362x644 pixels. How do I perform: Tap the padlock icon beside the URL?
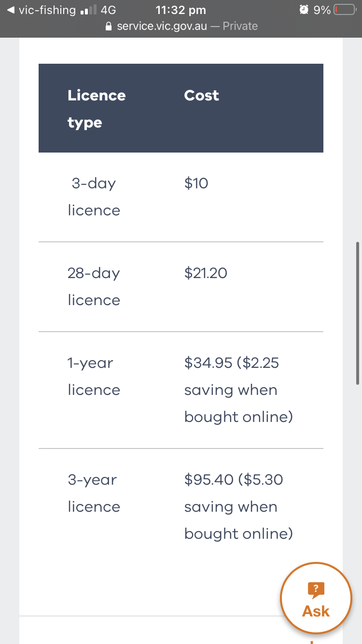click(x=109, y=26)
